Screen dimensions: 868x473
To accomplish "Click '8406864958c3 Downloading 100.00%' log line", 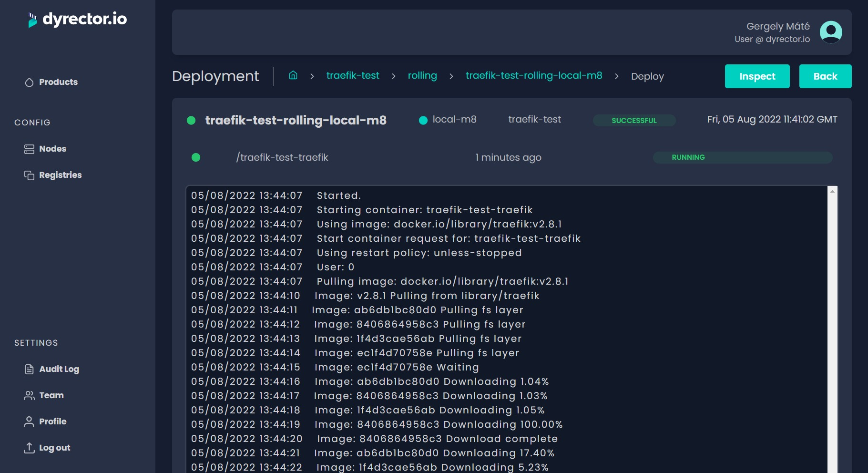I will 439,424.
